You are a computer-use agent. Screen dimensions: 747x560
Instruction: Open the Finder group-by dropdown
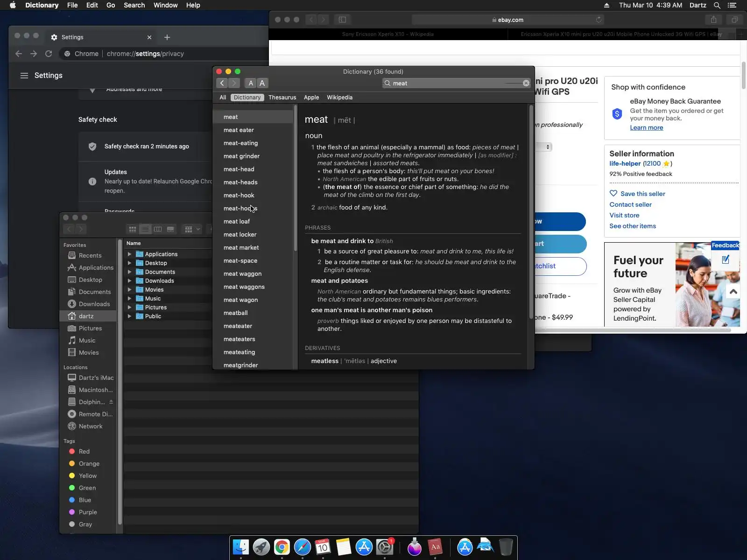tap(192, 229)
